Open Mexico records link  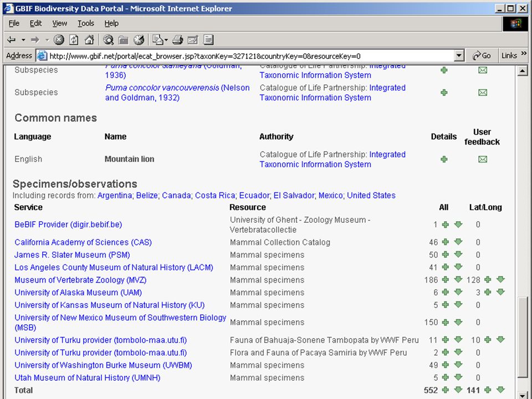330,196
